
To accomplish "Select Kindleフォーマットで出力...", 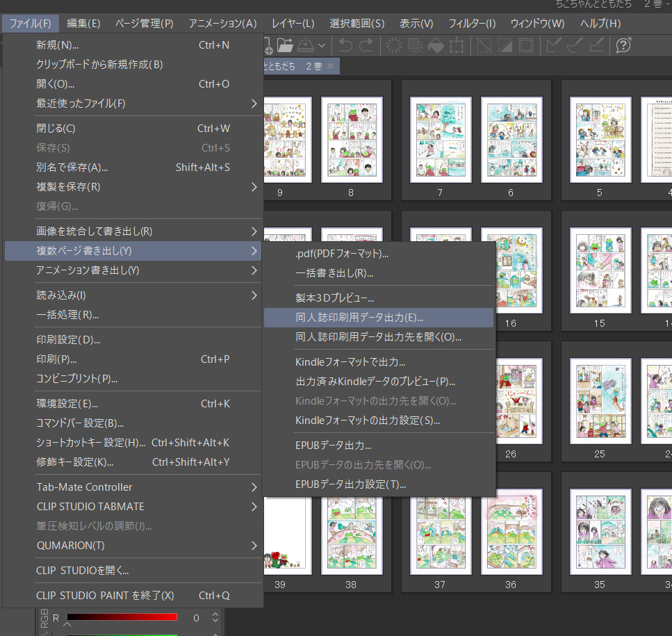I will (379, 362).
